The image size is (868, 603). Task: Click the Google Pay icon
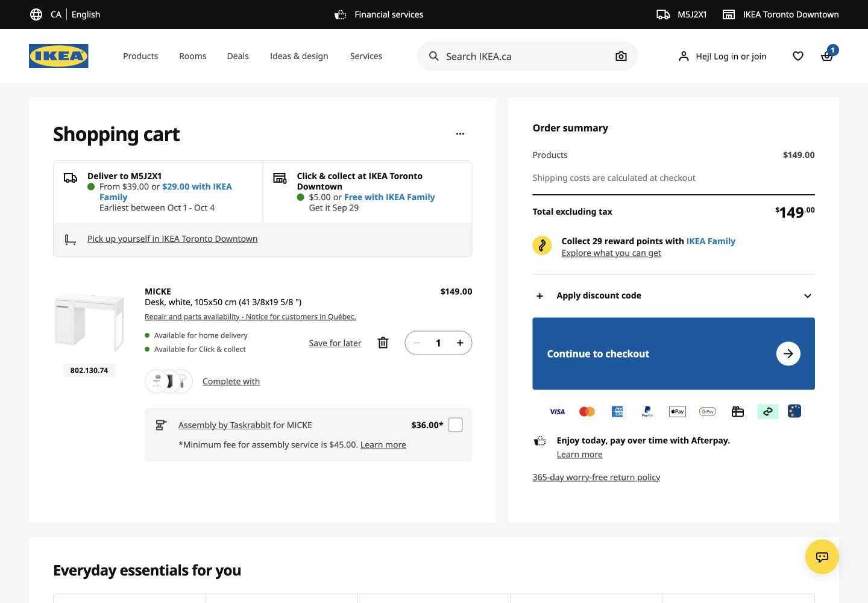[708, 412]
